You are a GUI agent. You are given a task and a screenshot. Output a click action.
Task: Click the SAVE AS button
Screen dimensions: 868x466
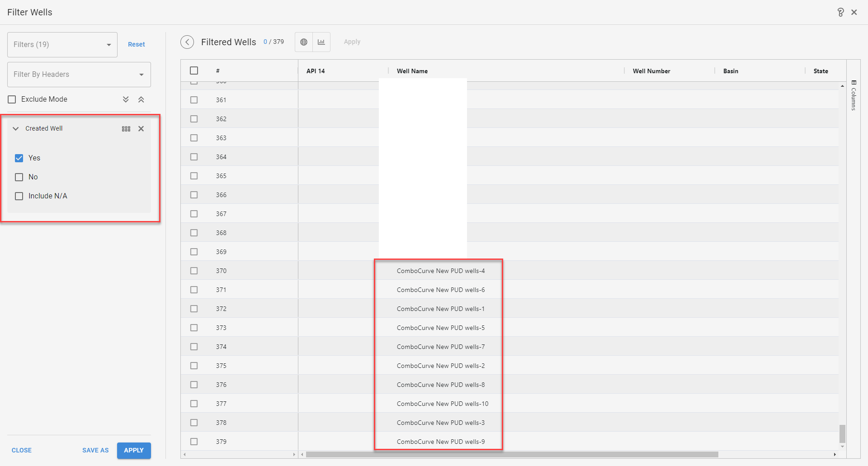[95, 450]
